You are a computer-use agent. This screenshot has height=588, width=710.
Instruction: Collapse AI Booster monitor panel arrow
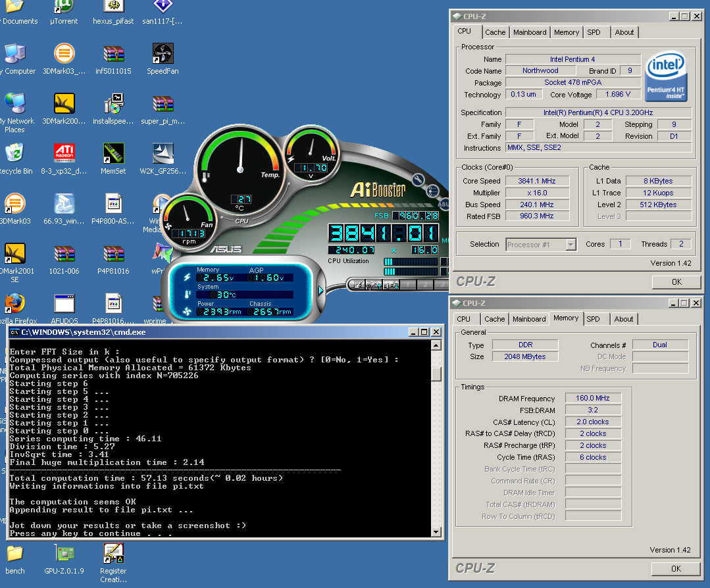[x=320, y=290]
